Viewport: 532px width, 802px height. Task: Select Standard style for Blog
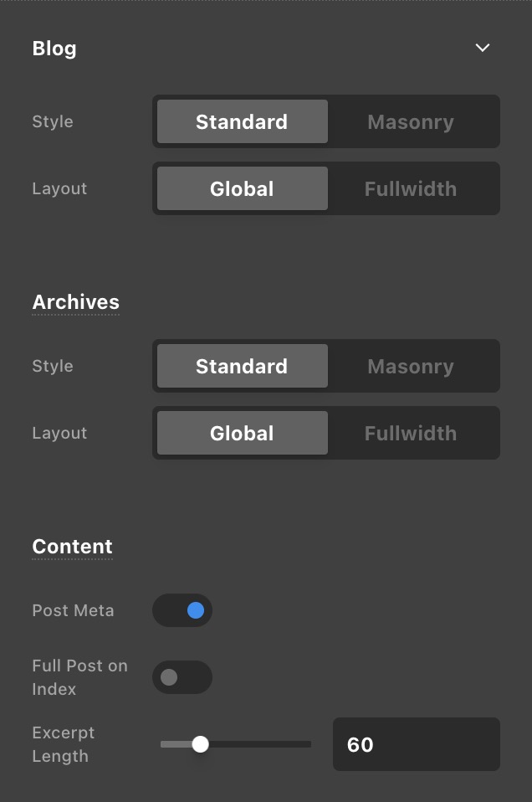(242, 122)
